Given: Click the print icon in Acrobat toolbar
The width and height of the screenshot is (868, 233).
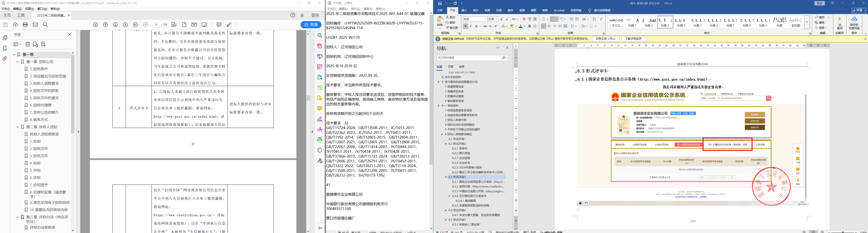Looking at the screenshot, I should (x=25, y=24).
